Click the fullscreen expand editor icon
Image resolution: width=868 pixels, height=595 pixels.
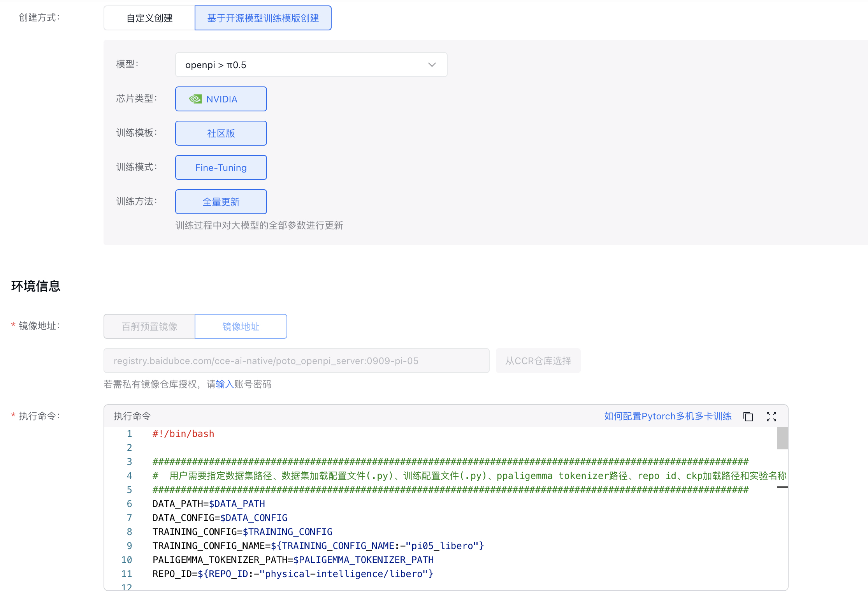coord(771,416)
